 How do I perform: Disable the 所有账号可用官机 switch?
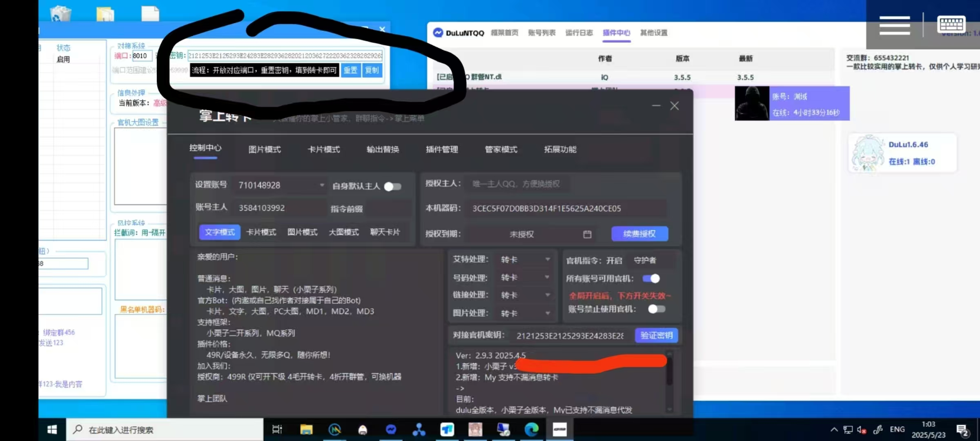pyautogui.click(x=651, y=278)
